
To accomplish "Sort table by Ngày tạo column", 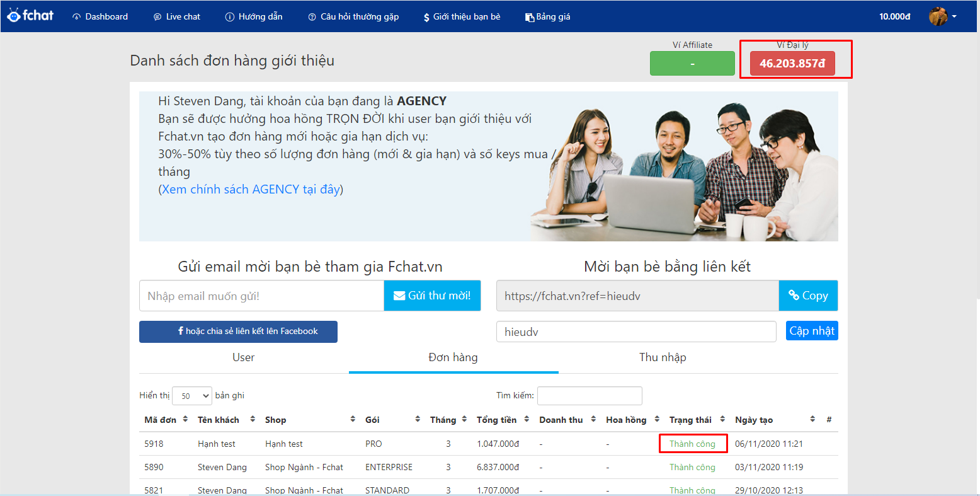I will tap(775, 420).
